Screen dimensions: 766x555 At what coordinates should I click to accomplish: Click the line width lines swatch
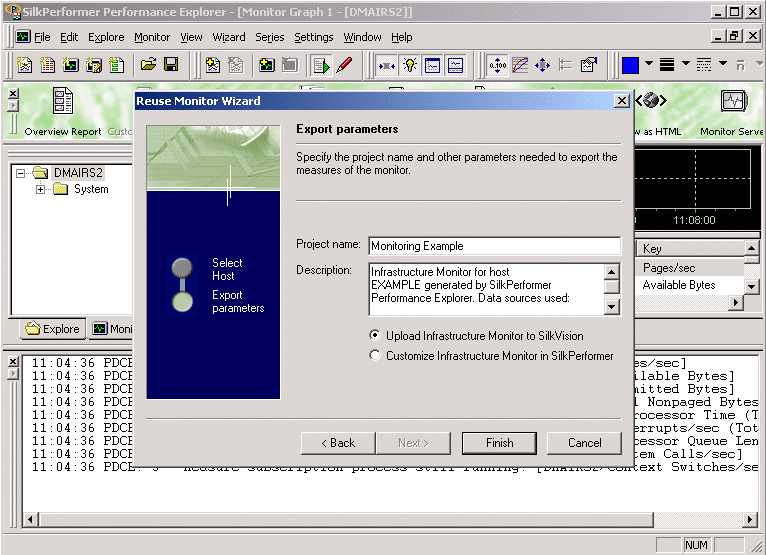[667, 64]
